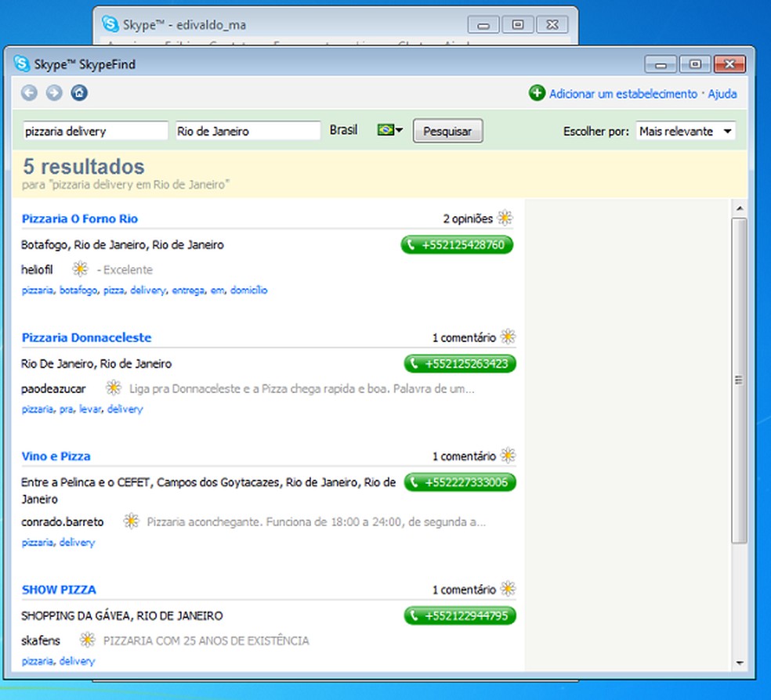
Task: Click the Pizzaria aconchegante review snippet
Action: point(317,521)
